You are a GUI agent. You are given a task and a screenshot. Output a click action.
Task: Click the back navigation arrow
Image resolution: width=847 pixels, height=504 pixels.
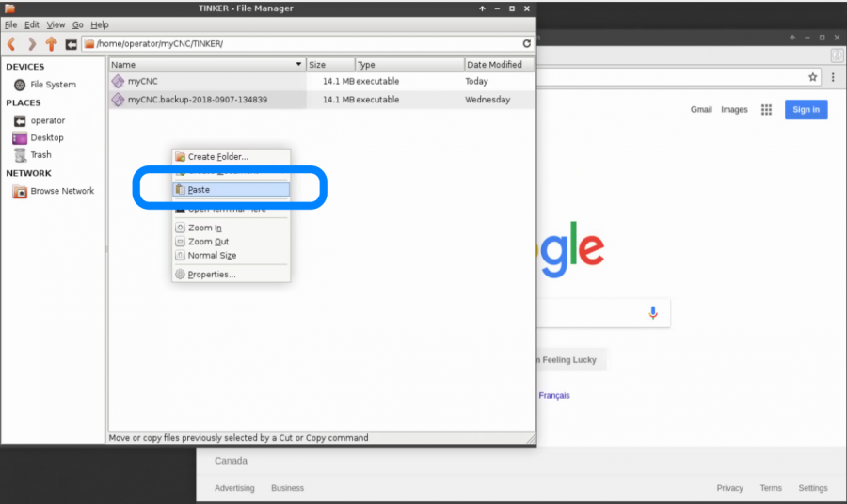point(12,43)
